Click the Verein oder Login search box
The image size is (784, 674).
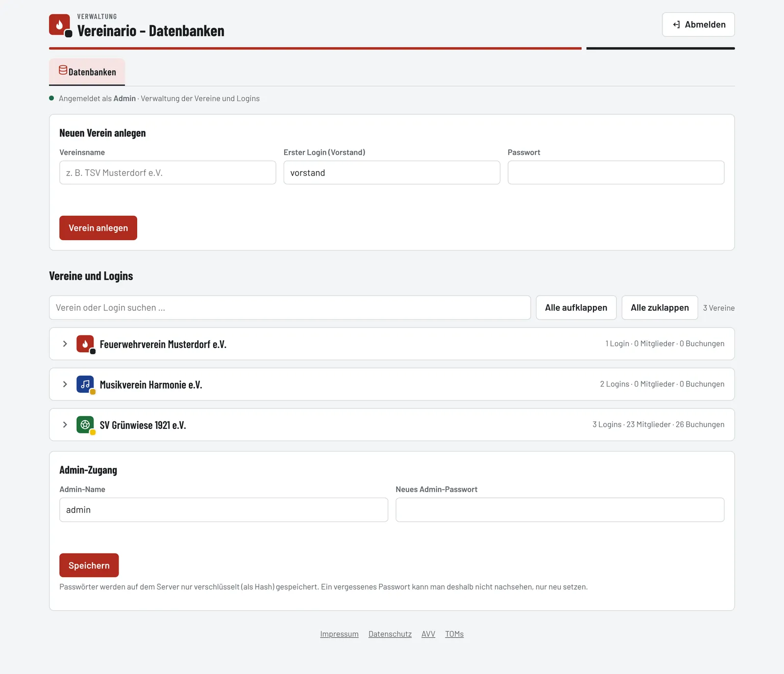click(x=290, y=308)
